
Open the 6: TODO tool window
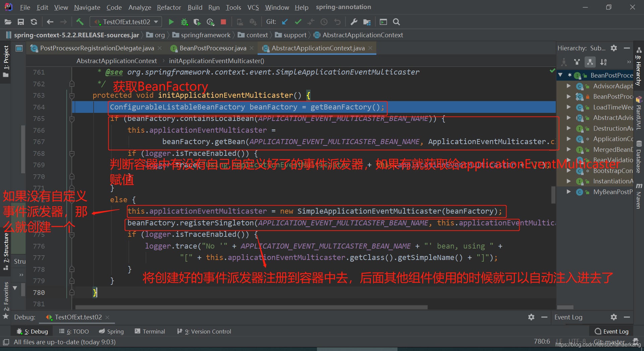(x=74, y=332)
